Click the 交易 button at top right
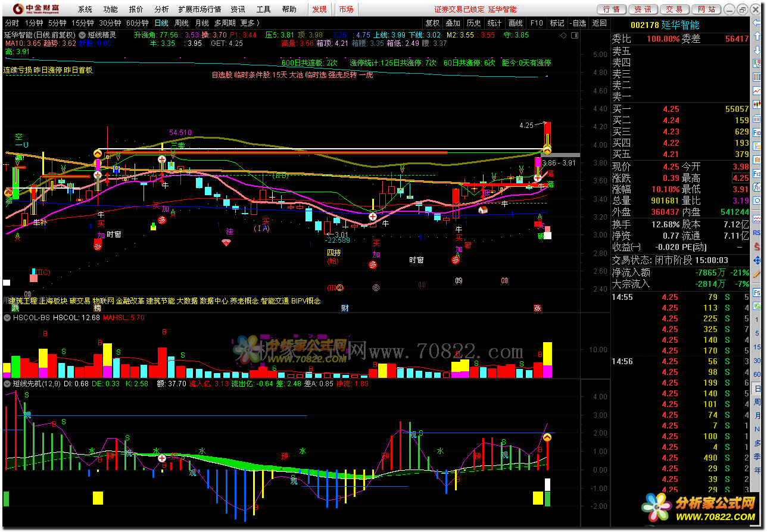 pos(674,9)
